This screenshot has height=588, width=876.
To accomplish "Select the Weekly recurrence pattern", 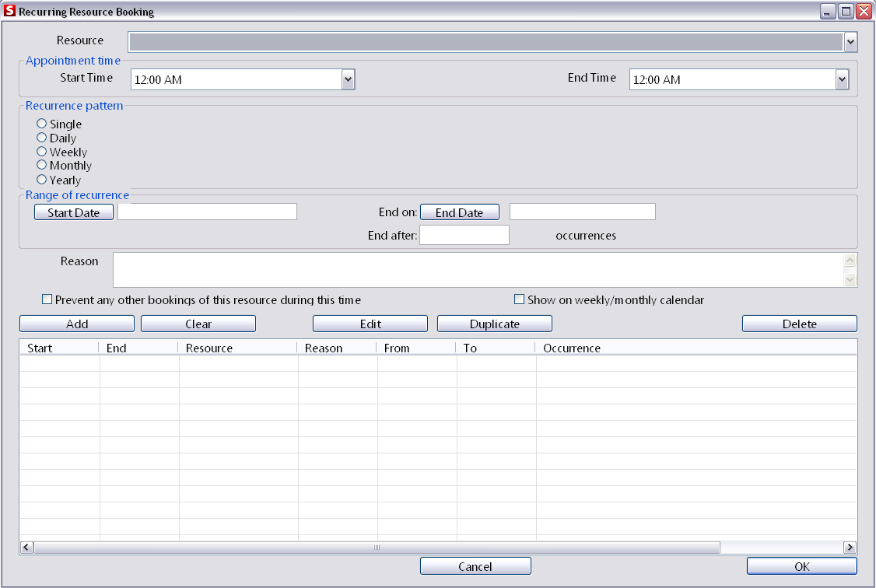I will pos(40,151).
